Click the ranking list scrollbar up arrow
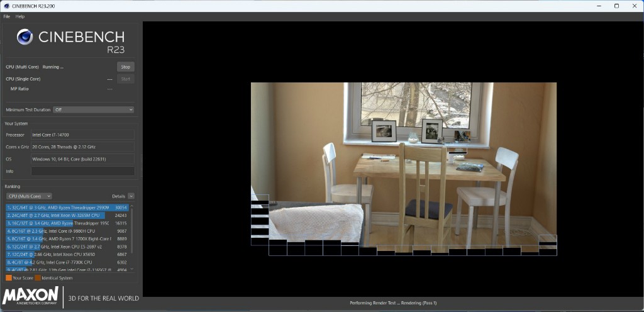This screenshot has height=312, width=644. click(133, 206)
